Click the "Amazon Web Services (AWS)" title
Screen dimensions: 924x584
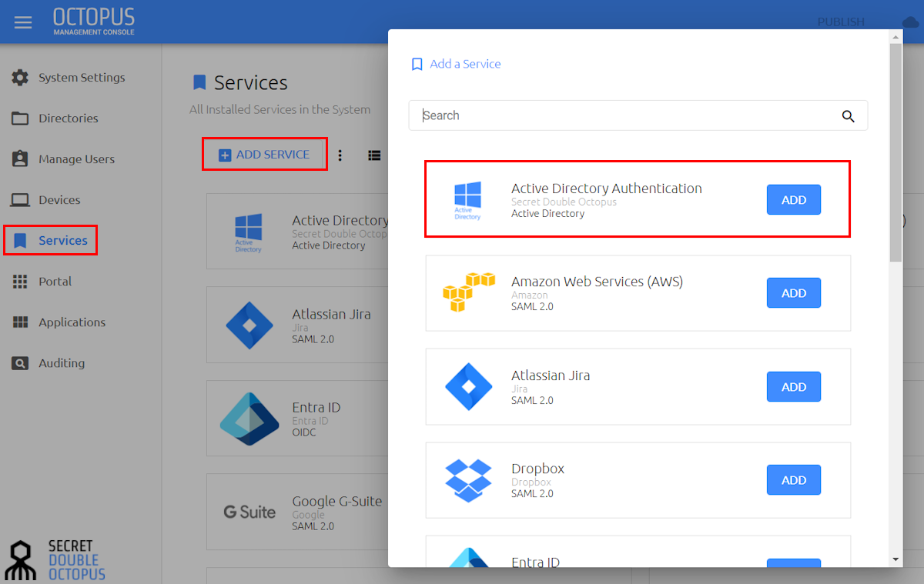(x=597, y=282)
